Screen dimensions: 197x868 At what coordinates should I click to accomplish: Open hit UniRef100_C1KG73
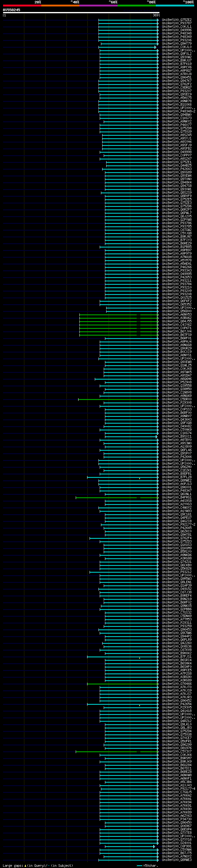click(177, 118)
